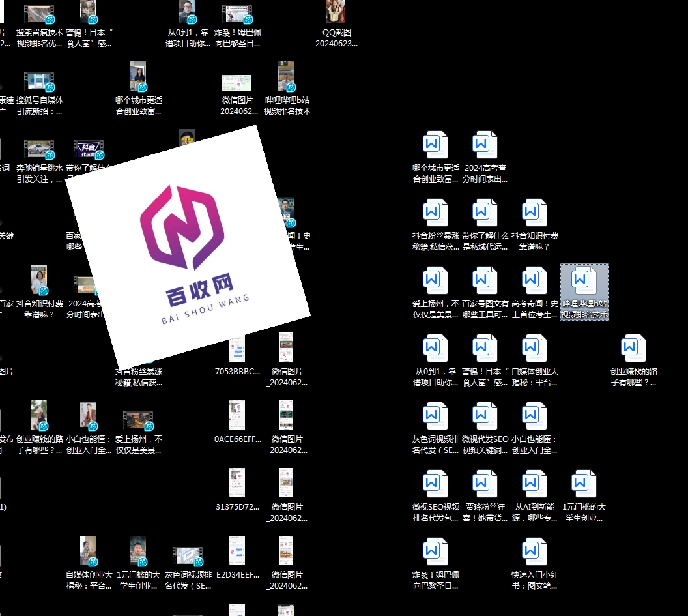The width and height of the screenshot is (688, 616).
Task: Click the 小白也能懂：创业入门全 Word document
Action: [534, 428]
